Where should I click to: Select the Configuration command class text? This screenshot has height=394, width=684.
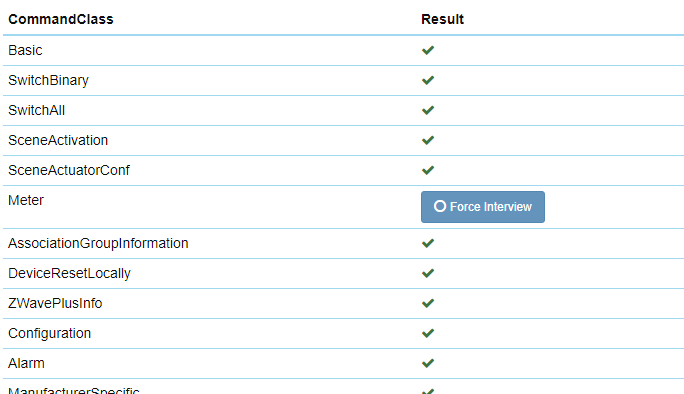(49, 334)
